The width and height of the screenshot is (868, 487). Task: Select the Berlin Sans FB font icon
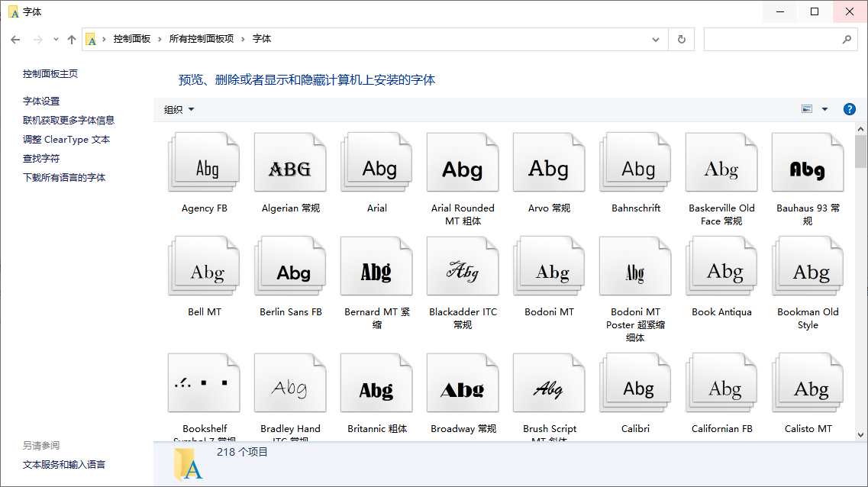pos(290,266)
